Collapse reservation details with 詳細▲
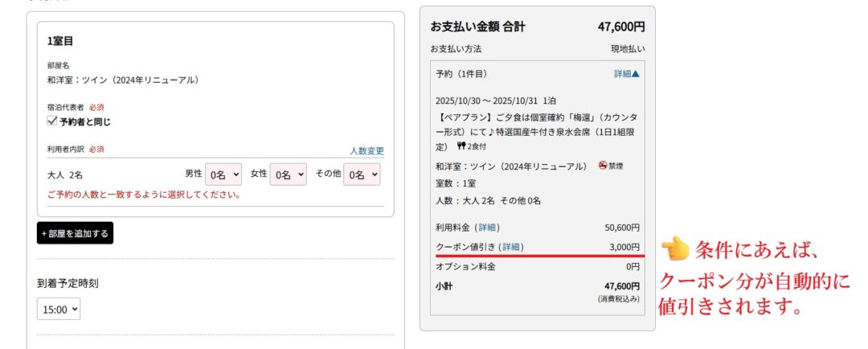The width and height of the screenshot is (868, 349). 627,74
